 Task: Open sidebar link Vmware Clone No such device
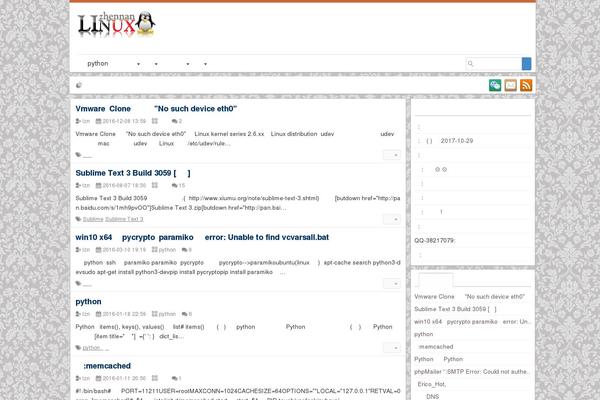coord(469,297)
